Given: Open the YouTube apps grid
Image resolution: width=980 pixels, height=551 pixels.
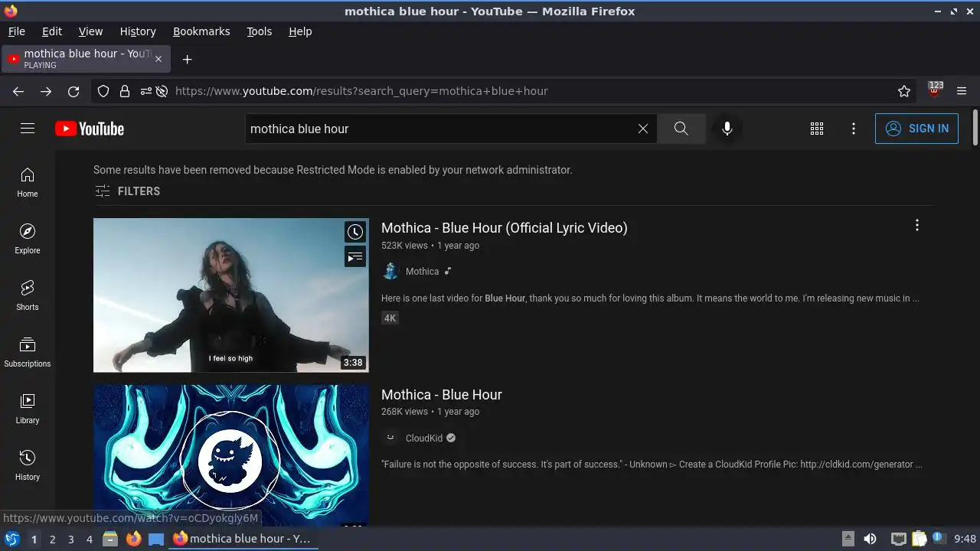Looking at the screenshot, I should pos(817,129).
